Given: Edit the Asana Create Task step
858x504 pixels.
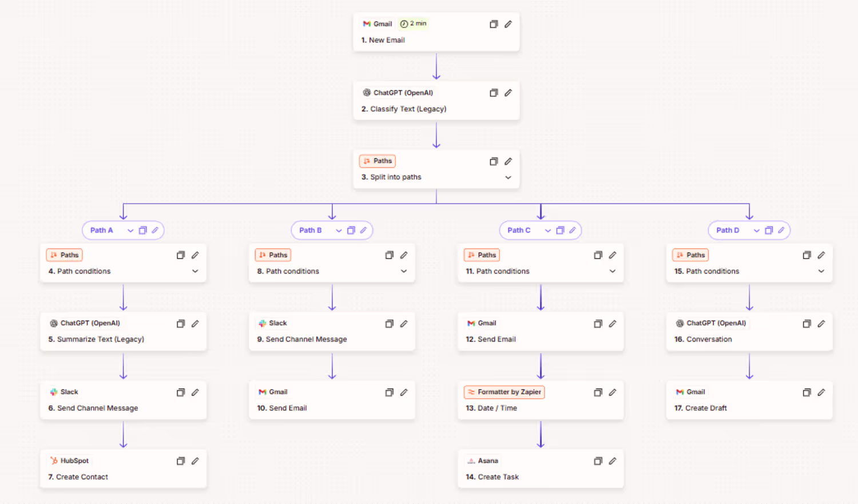Looking at the screenshot, I should click(613, 461).
